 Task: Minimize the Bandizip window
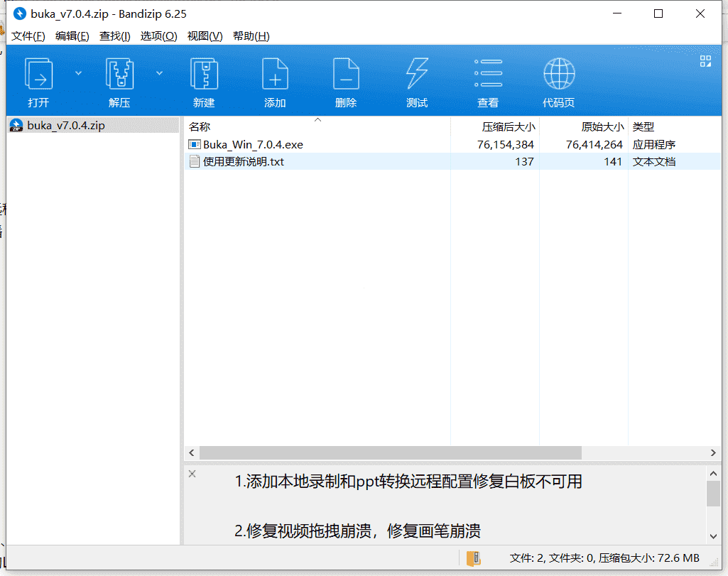(617, 14)
